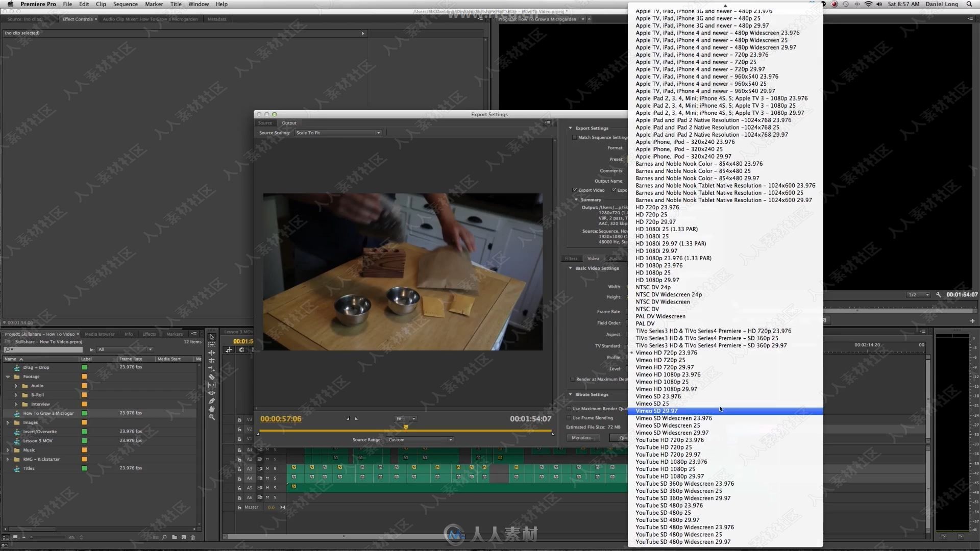Enable Match Sequence Settings checkbox
980x551 pixels.
tap(574, 137)
